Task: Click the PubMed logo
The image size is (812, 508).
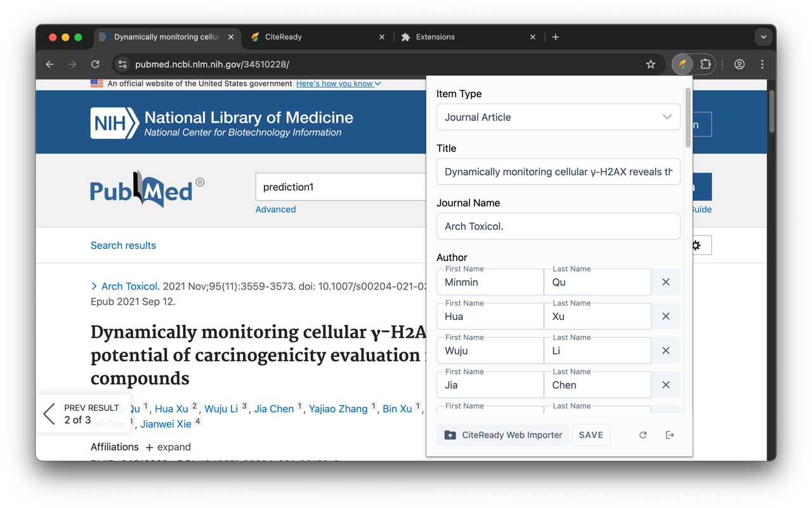Action: [147, 189]
